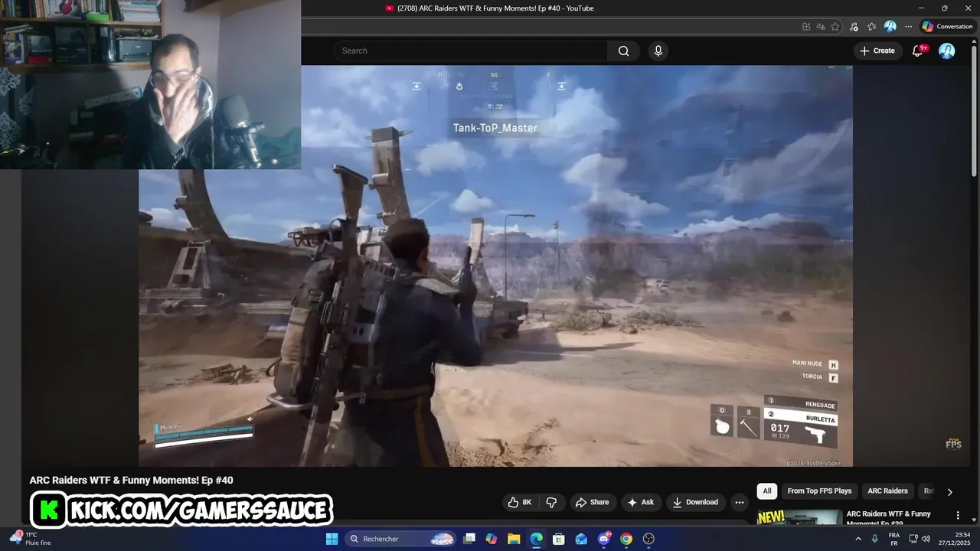Launch Copilot from the taskbar
This screenshot has width=980, height=551.
click(x=492, y=539)
